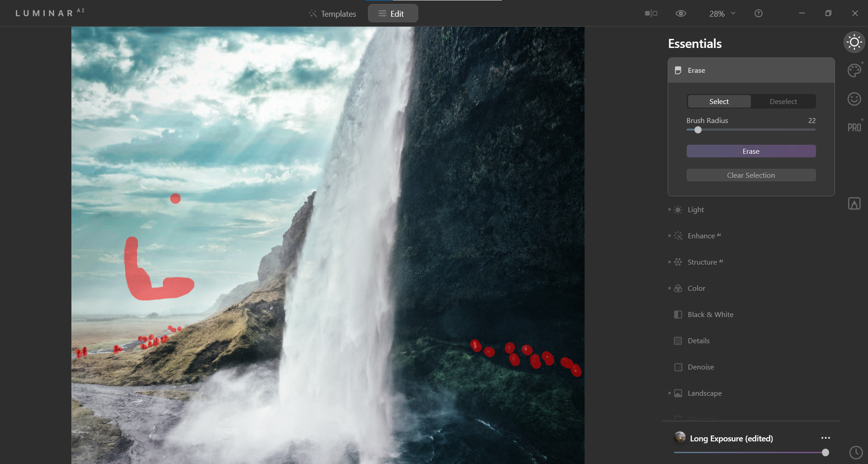Open the Local Masking icon
This screenshot has height=464, width=868.
coord(854,204)
